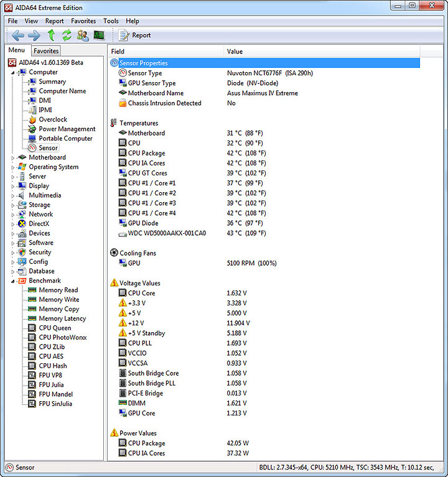
Task: Click the GPU fan 5100 RPM value
Action: tap(251, 263)
